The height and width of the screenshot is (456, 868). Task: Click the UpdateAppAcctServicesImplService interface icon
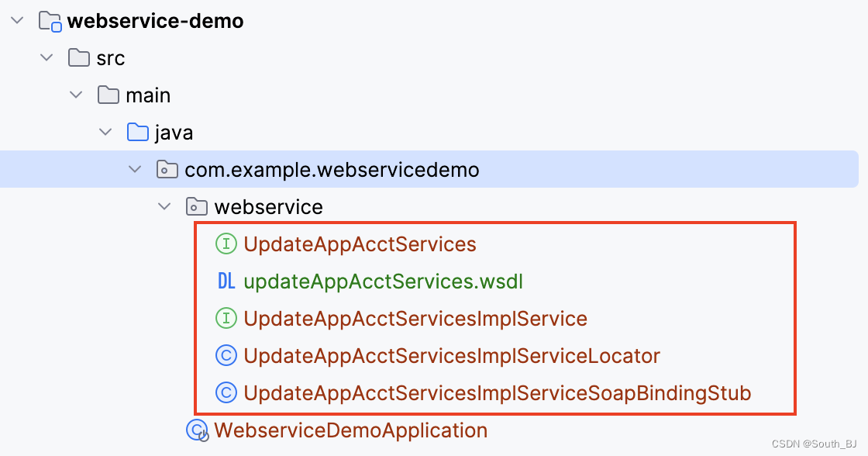pyautogui.click(x=226, y=318)
